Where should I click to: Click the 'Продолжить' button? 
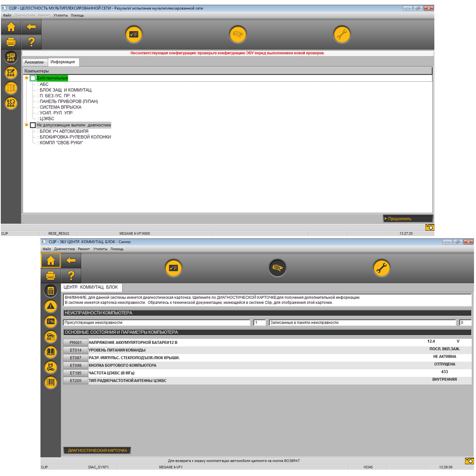click(407, 219)
